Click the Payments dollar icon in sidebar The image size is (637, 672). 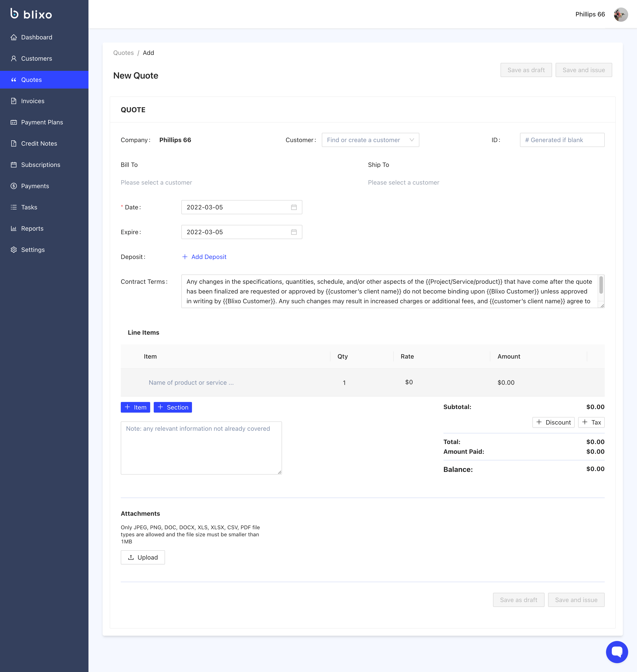pos(13,186)
